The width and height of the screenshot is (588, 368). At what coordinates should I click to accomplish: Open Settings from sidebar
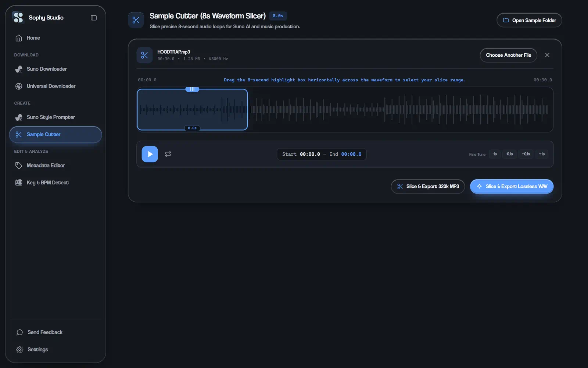(x=55, y=349)
